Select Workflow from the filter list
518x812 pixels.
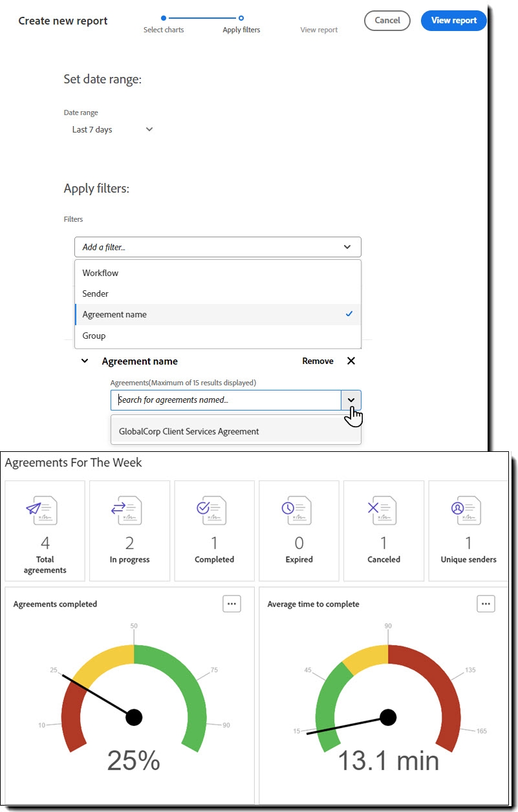pyautogui.click(x=218, y=273)
